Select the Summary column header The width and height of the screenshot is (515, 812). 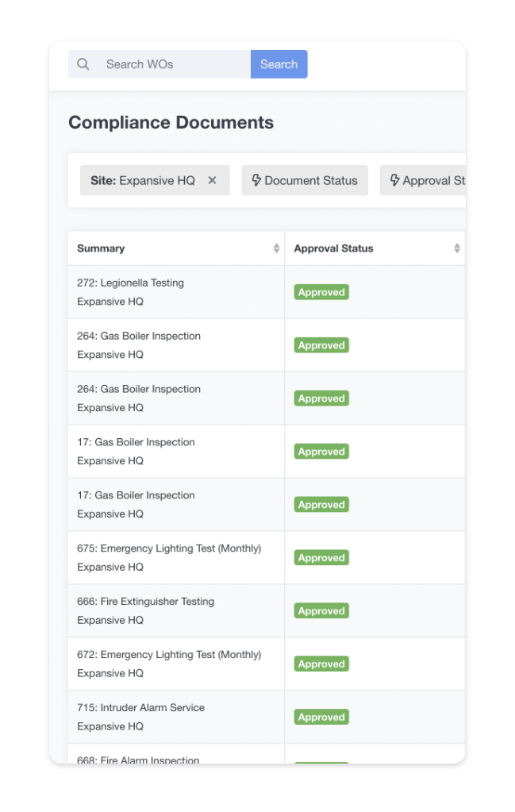[101, 248]
